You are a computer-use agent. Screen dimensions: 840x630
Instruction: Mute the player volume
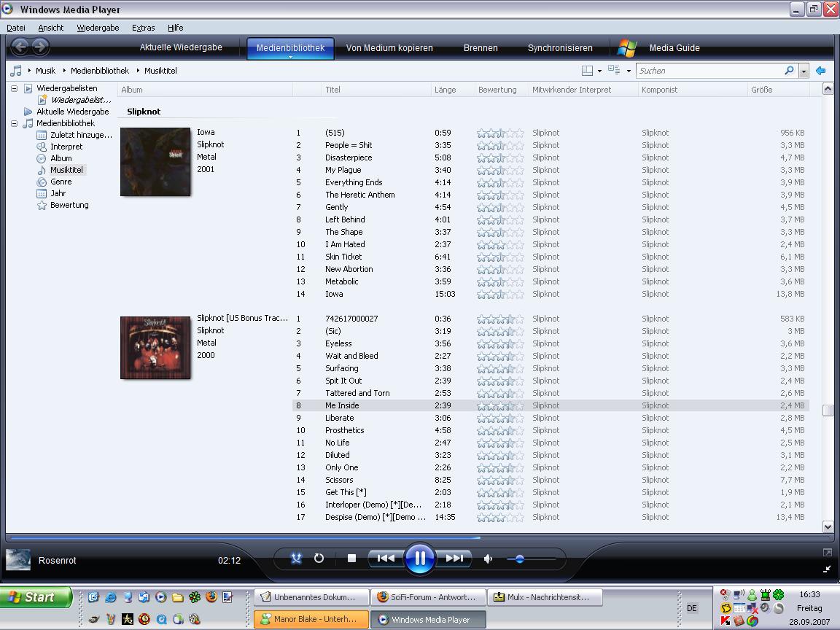[x=488, y=559]
